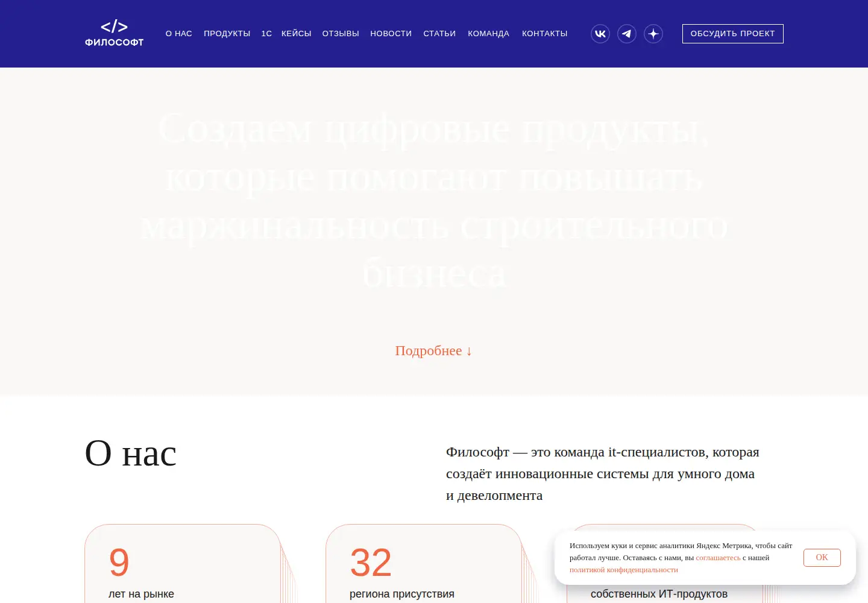The image size is (868, 603).
Task: Open СТАТЬИ menu item
Action: pyautogui.click(x=439, y=34)
